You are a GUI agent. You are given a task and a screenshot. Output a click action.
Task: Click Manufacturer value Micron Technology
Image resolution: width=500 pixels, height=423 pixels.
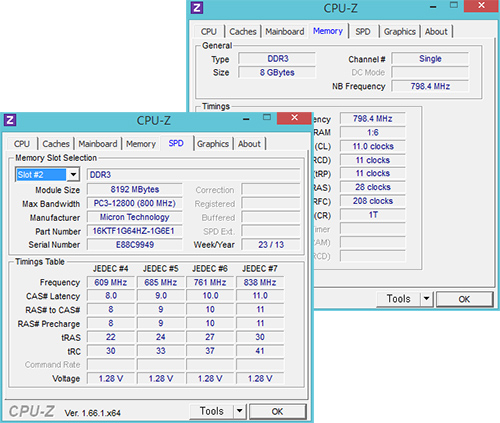pyautogui.click(x=135, y=217)
